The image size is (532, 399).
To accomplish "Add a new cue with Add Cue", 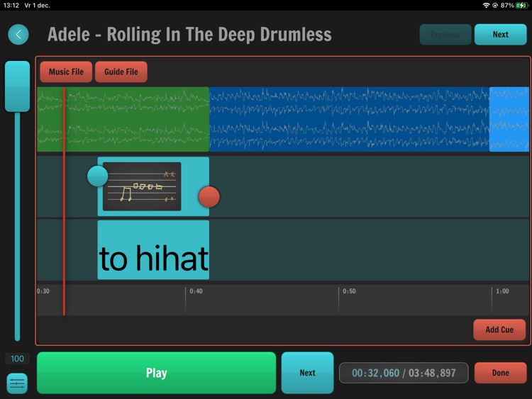I will (x=499, y=330).
